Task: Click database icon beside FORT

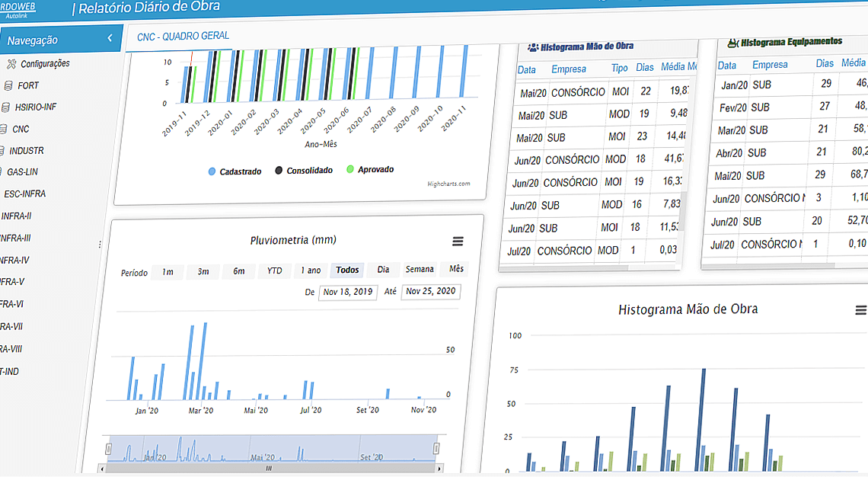Action: tap(8, 86)
